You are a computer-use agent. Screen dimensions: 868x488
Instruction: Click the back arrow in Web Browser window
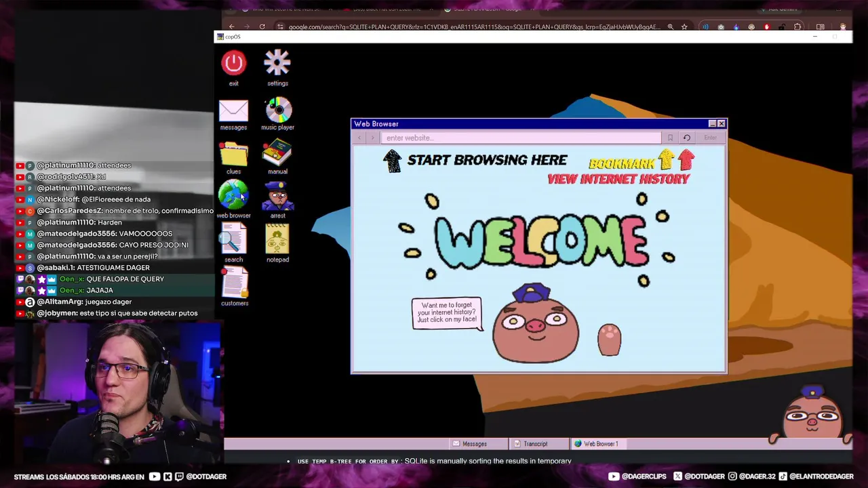[359, 138]
